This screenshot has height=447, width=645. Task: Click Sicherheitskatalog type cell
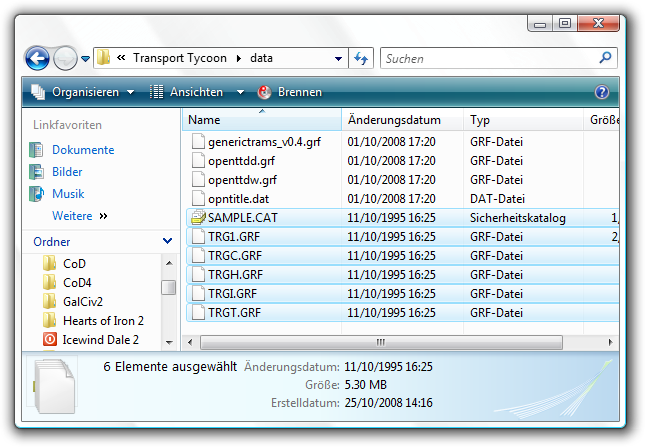tap(518, 218)
